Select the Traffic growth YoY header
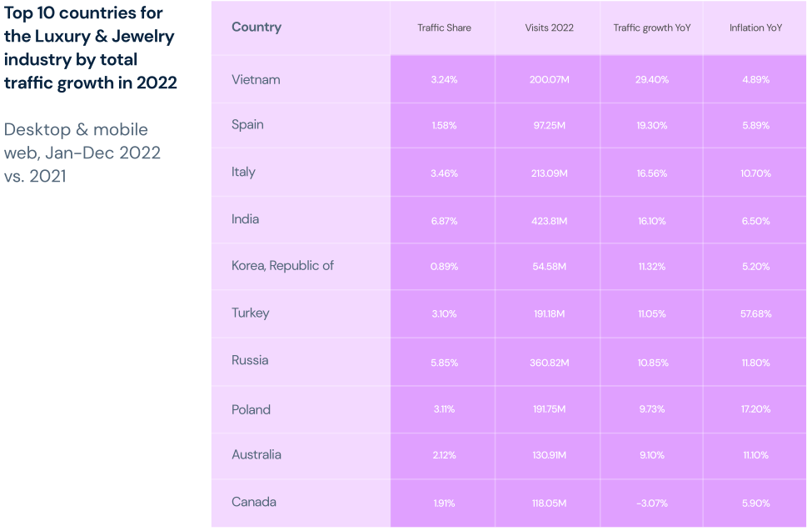 [652, 28]
